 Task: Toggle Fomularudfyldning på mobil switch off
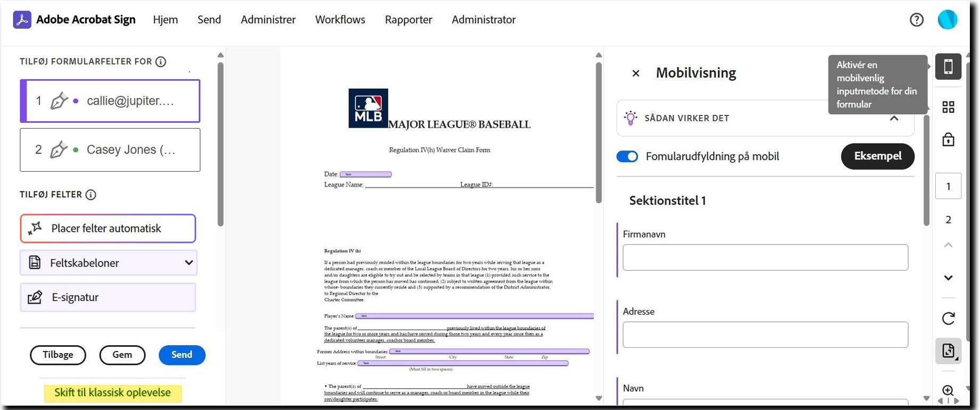tap(627, 156)
